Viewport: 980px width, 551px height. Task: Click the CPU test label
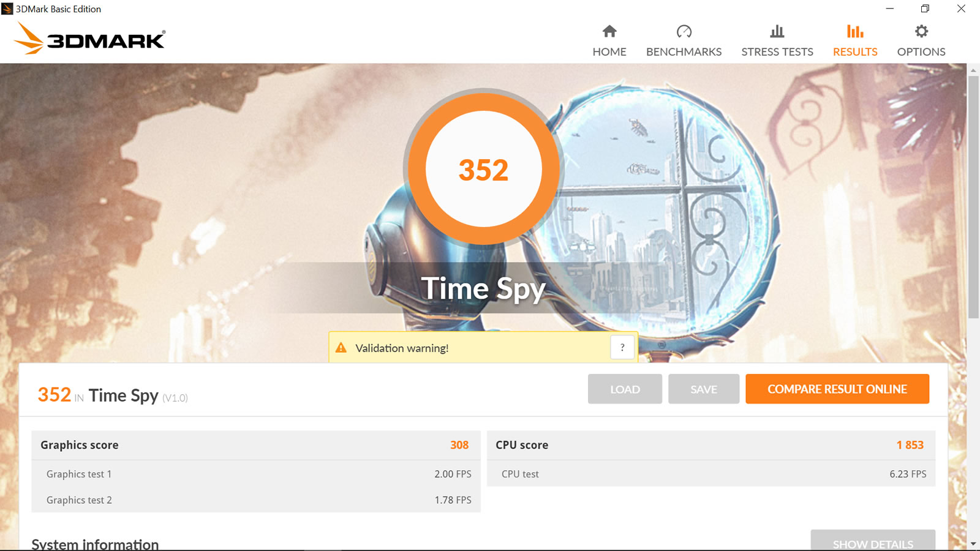(520, 474)
